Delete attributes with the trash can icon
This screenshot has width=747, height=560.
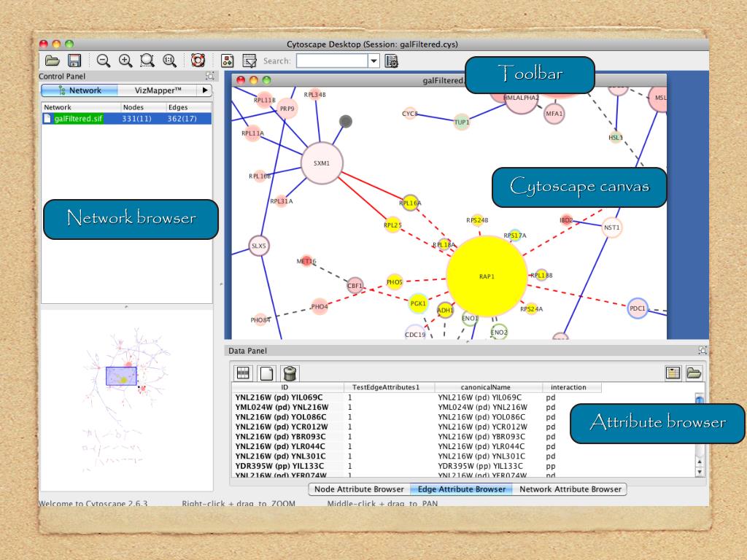[290, 373]
